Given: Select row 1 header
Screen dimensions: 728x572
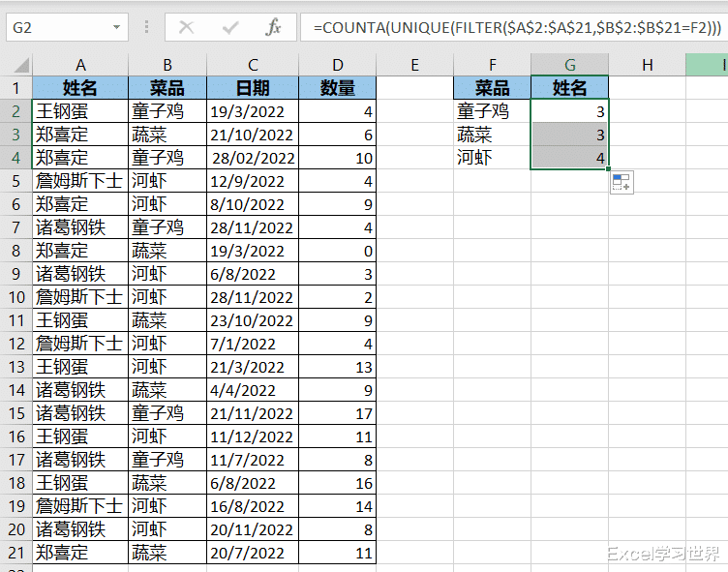Looking at the screenshot, I should (x=16, y=88).
